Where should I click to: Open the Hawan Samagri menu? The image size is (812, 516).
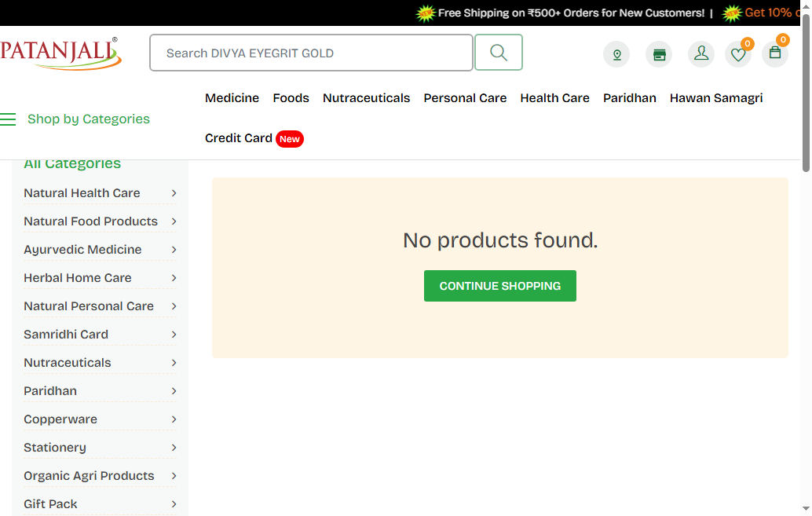click(716, 98)
